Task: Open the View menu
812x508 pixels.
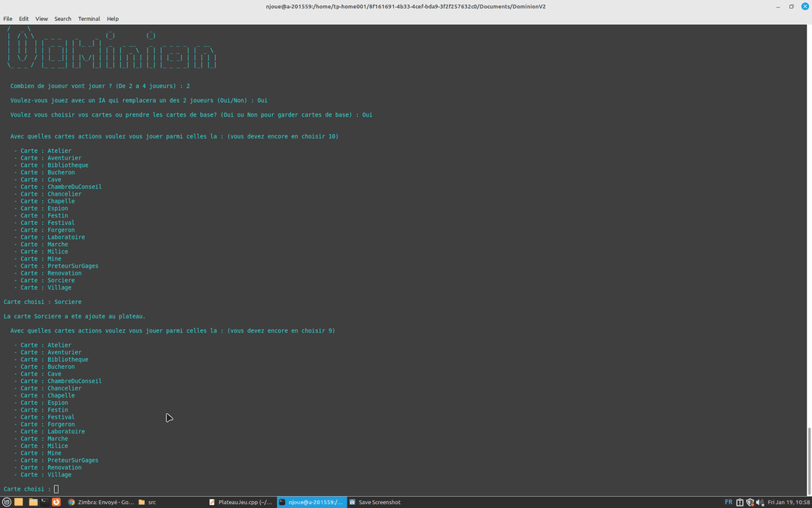Action: coord(41,19)
